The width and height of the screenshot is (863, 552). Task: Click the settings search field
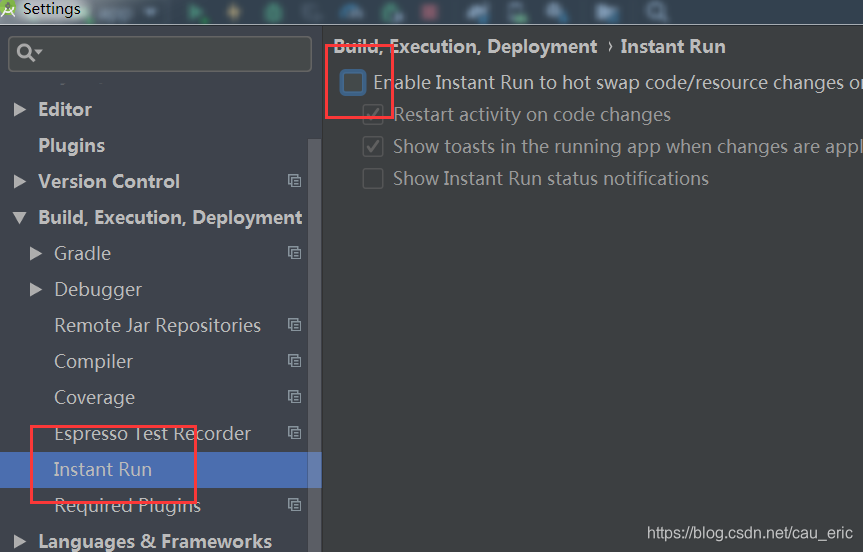pyautogui.click(x=160, y=54)
